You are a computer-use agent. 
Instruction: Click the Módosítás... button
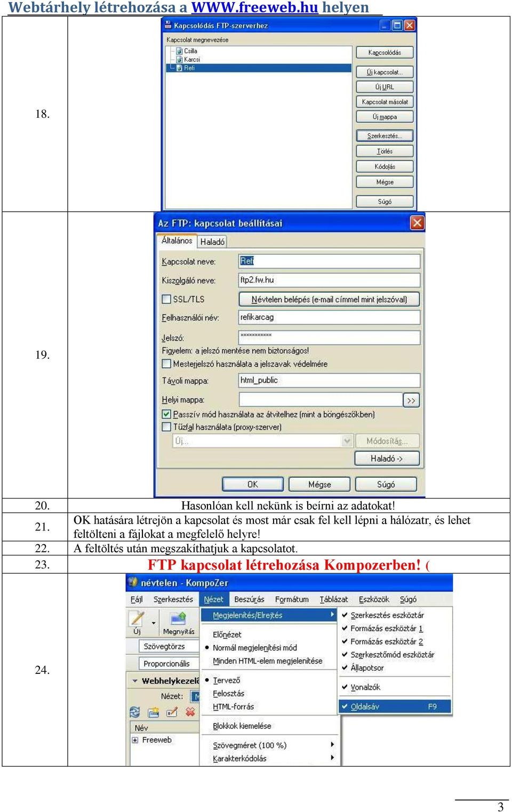tap(387, 441)
